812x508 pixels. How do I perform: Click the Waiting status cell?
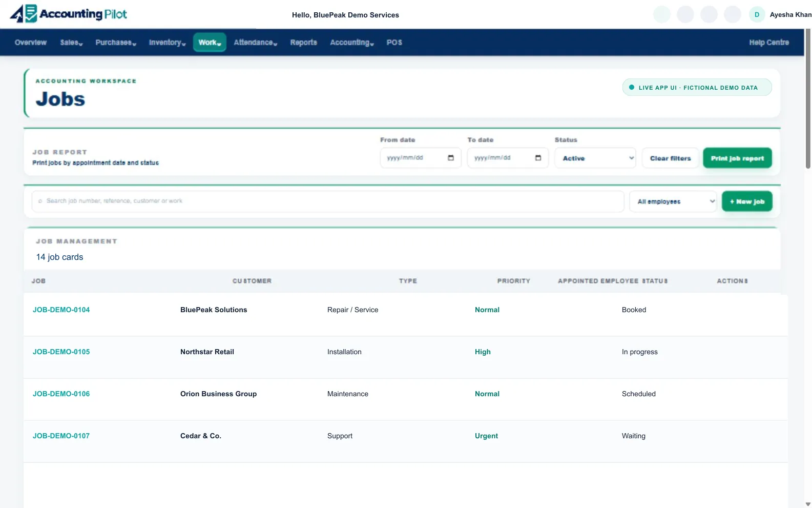(x=634, y=436)
